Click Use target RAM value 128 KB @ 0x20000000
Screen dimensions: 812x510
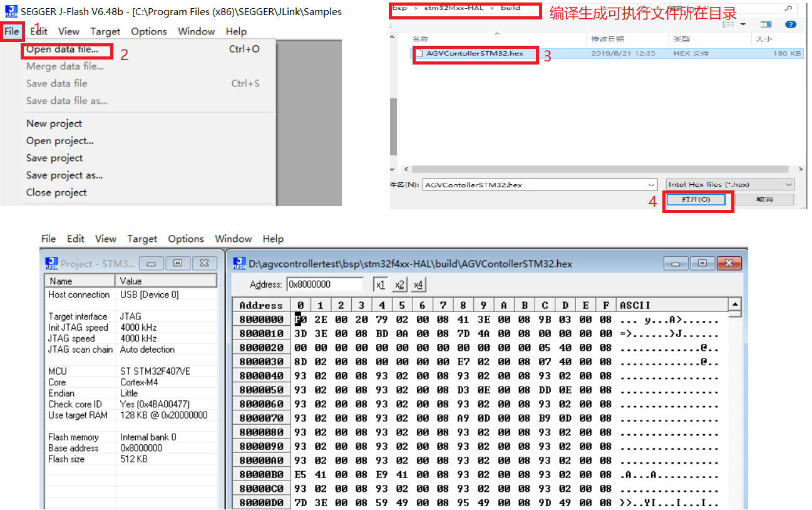pos(164,415)
